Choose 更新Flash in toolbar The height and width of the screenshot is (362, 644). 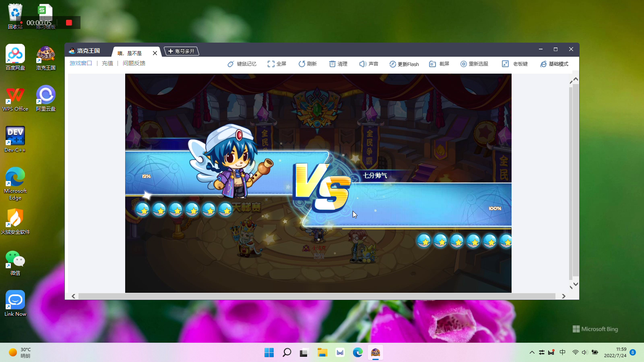[x=404, y=64]
